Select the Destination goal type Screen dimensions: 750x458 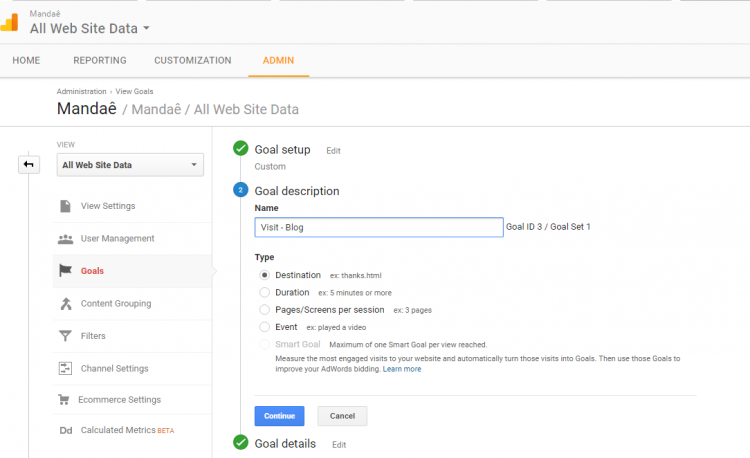coord(265,275)
